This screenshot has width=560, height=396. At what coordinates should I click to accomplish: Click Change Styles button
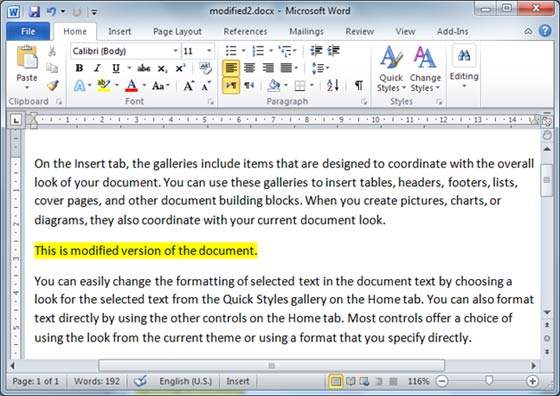(x=425, y=69)
